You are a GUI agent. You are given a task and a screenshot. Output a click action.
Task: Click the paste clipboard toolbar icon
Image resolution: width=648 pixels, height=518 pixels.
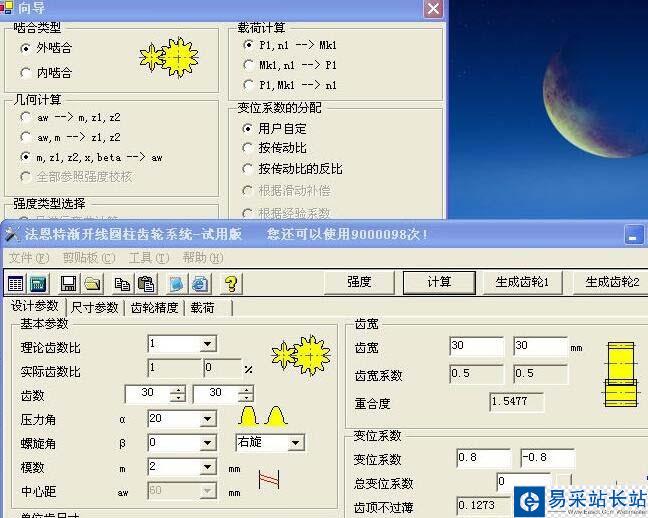(145, 284)
